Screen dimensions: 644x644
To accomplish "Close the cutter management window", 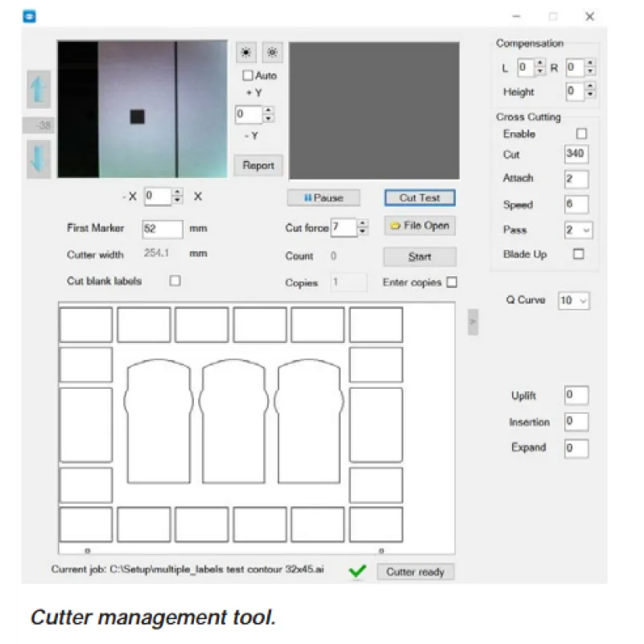I will (x=590, y=16).
